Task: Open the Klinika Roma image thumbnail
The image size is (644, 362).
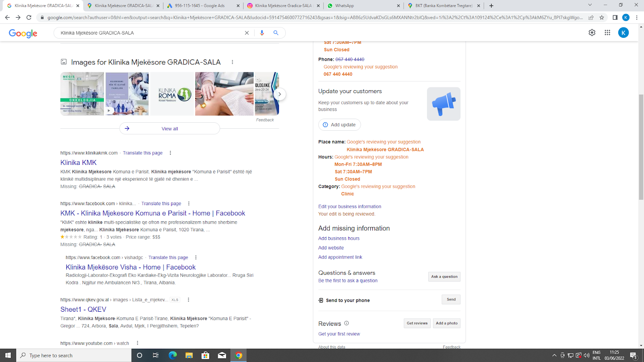Action: click(172, 94)
